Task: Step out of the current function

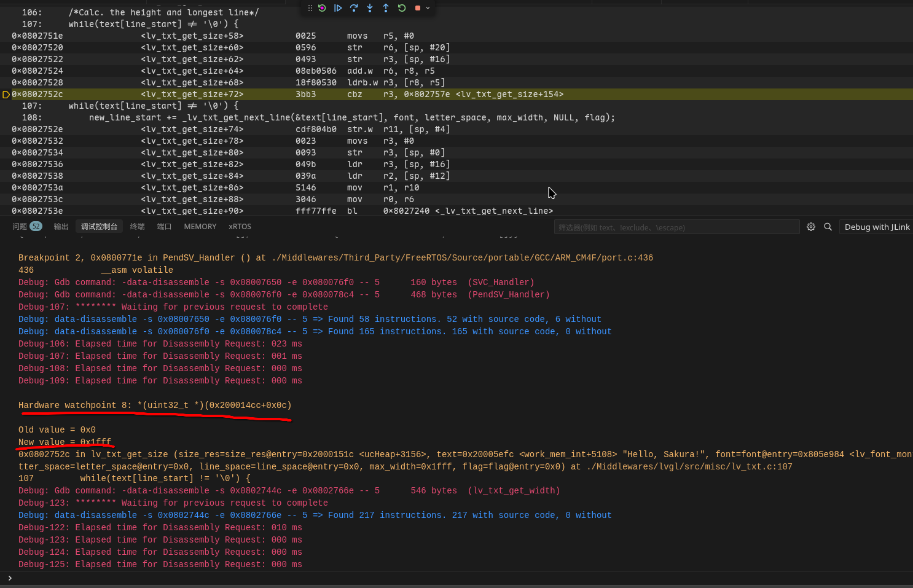Action: coord(386,8)
